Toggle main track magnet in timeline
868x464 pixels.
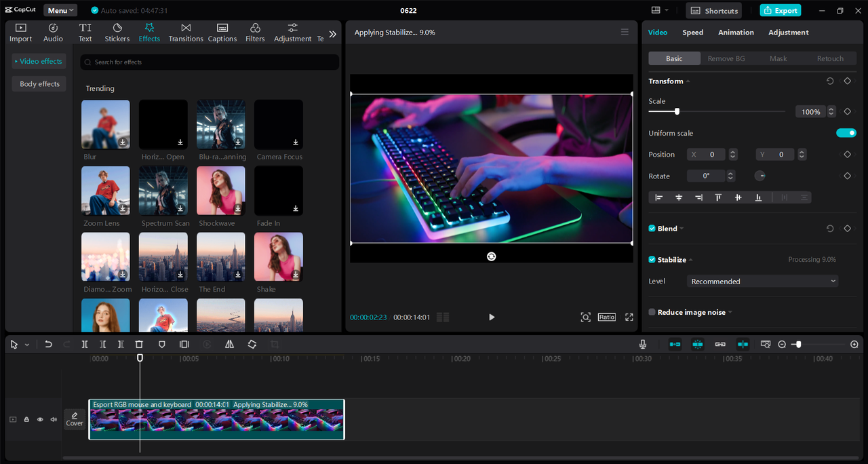[x=675, y=345]
